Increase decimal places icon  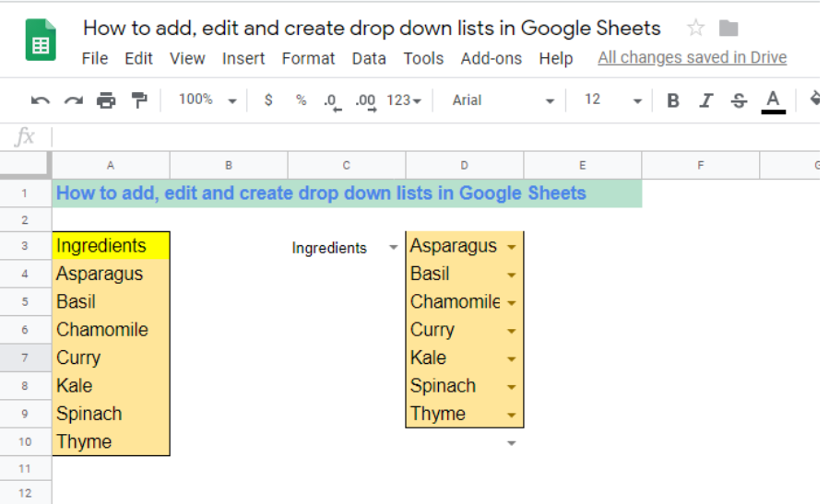[x=366, y=101]
